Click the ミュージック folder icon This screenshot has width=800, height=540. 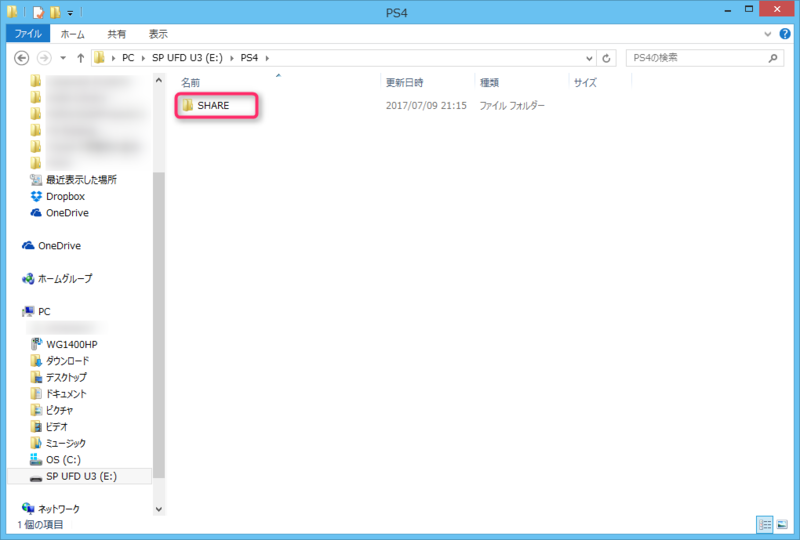click(x=36, y=443)
